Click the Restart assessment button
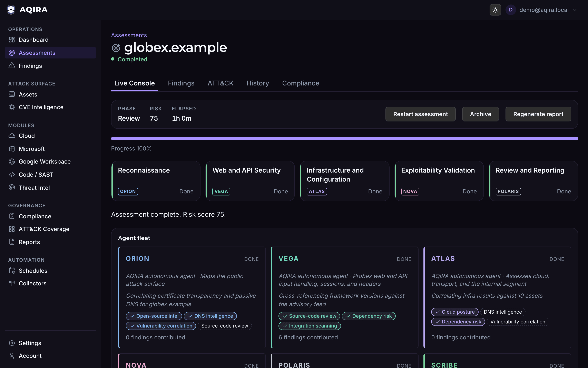This screenshot has width=588, height=368. coord(420,114)
